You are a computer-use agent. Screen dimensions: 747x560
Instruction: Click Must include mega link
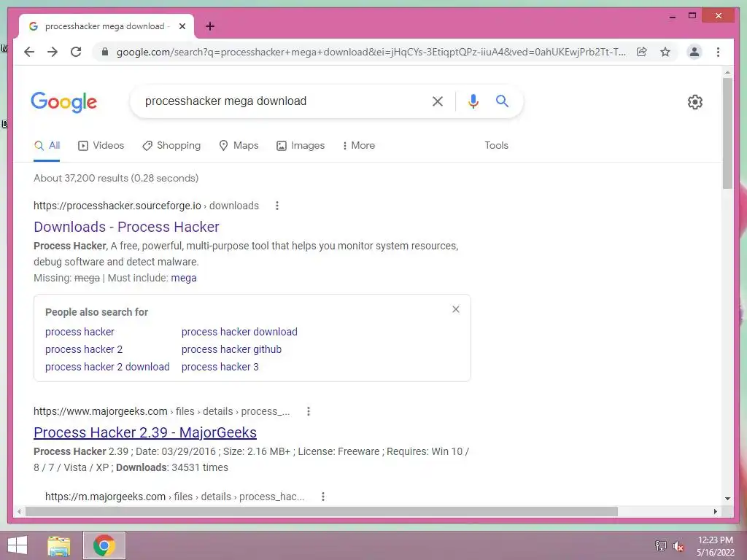183,278
